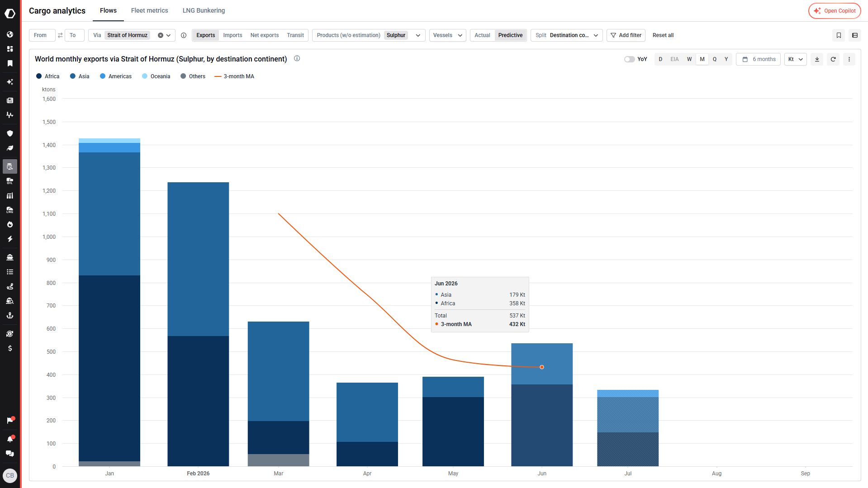
Task: Open the Vessels dropdown
Action: [x=447, y=35]
